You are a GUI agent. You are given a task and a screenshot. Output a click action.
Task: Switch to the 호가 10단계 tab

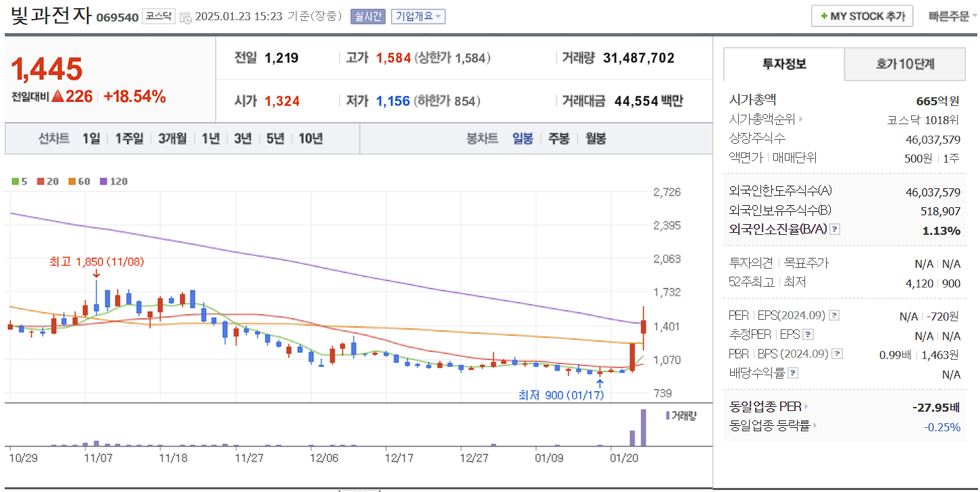pos(904,64)
